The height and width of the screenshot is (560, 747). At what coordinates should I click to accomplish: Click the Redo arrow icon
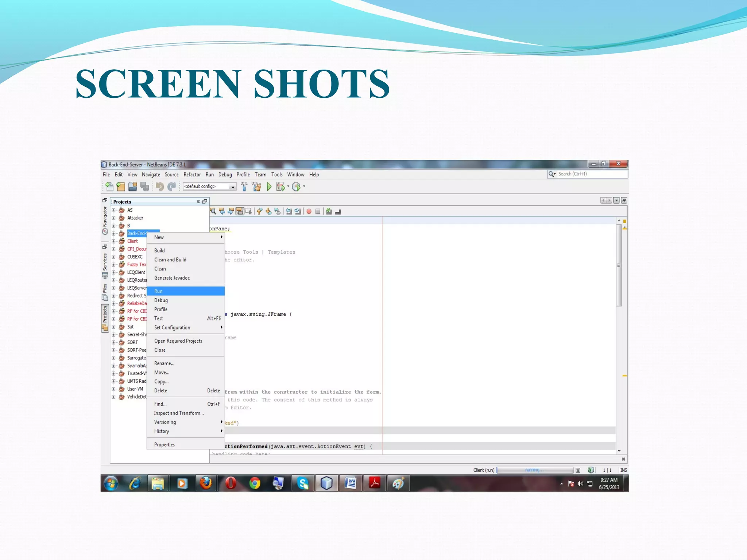(x=171, y=187)
